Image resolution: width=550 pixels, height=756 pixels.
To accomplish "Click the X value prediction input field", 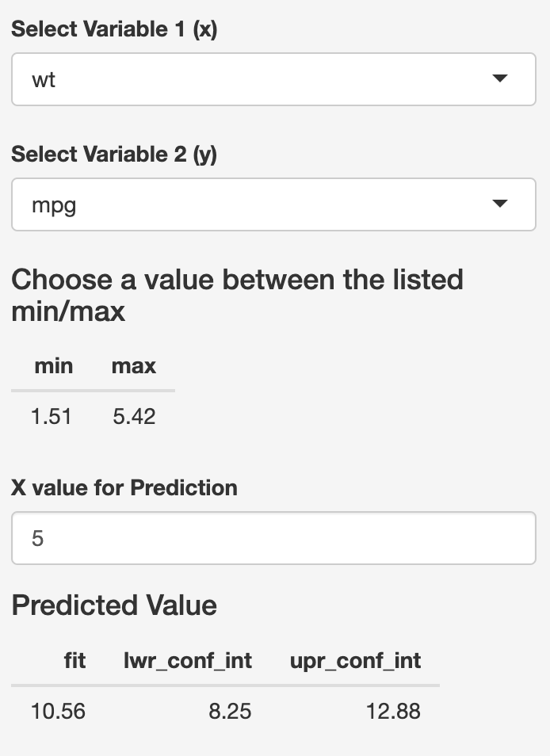I will pyautogui.click(x=273, y=537).
